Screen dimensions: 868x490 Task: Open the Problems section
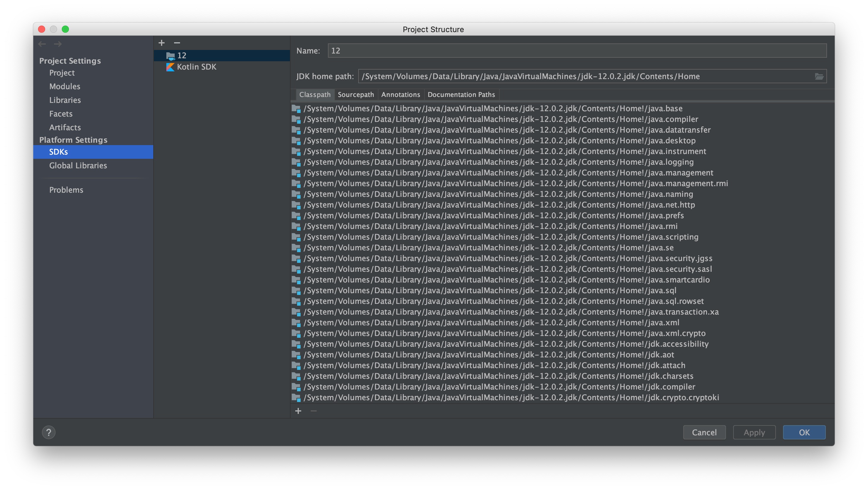66,190
